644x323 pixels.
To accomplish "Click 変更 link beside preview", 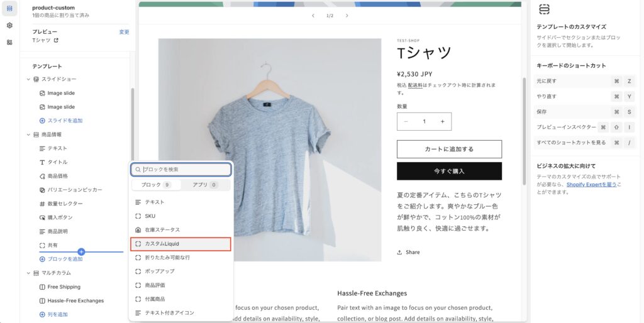I will 124,32.
